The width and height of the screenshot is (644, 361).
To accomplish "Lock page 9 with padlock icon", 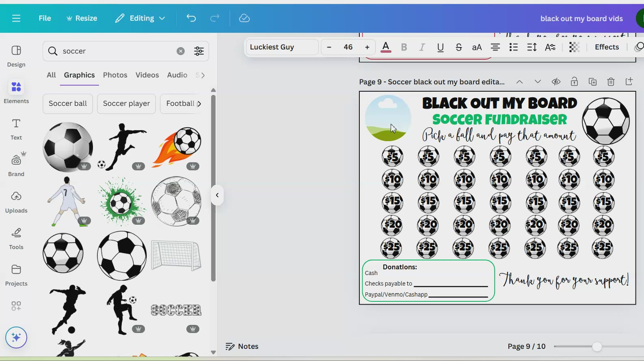I will [574, 82].
